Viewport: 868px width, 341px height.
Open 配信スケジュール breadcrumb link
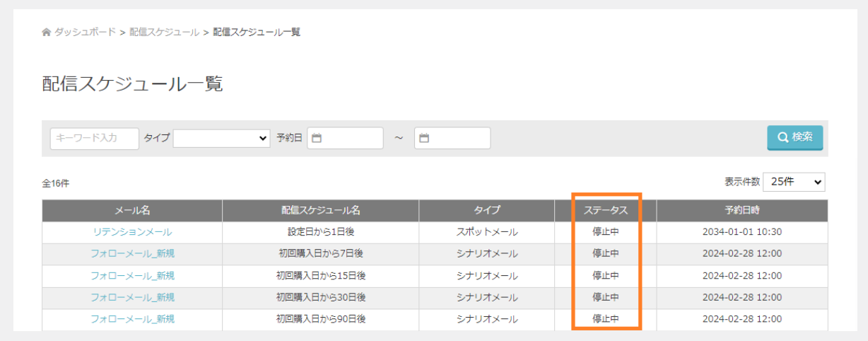(164, 33)
